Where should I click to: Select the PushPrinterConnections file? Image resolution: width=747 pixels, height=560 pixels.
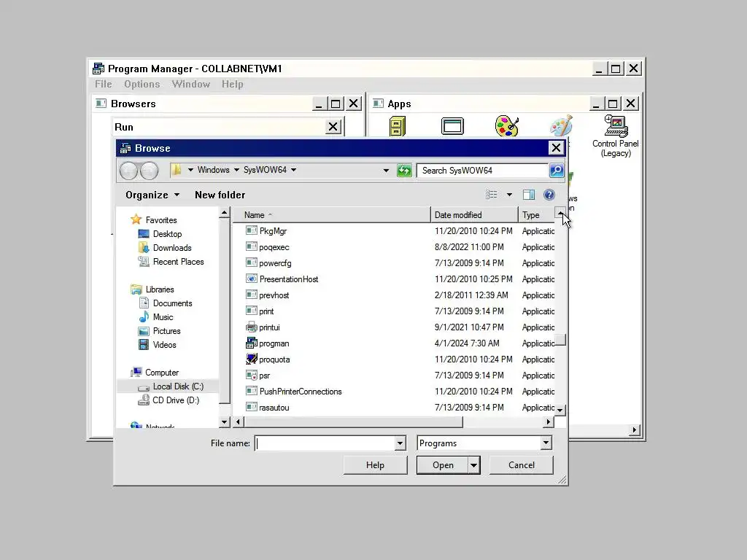click(x=294, y=392)
